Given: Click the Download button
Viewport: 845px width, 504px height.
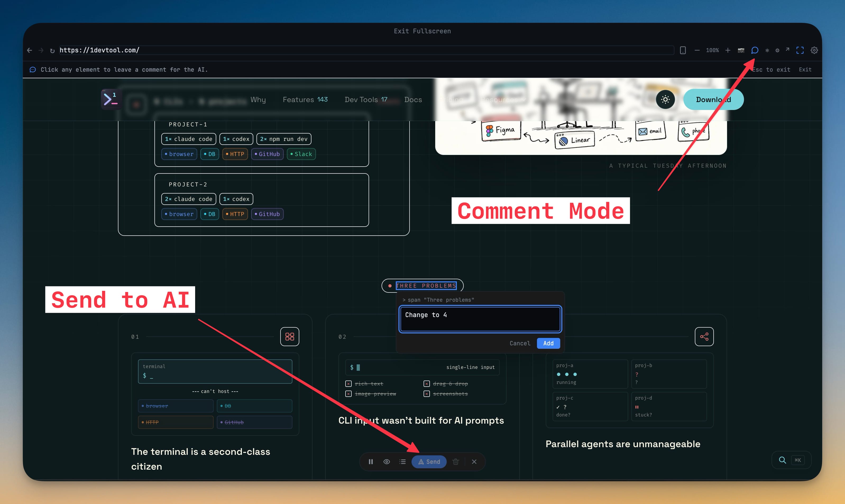Looking at the screenshot, I should tap(713, 99).
